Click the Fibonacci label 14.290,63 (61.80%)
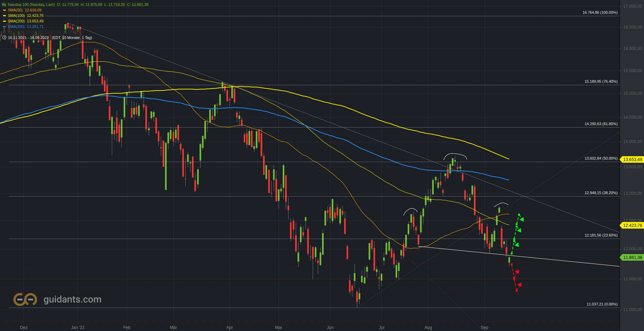Screen dimensions: 644x331 click(601, 124)
